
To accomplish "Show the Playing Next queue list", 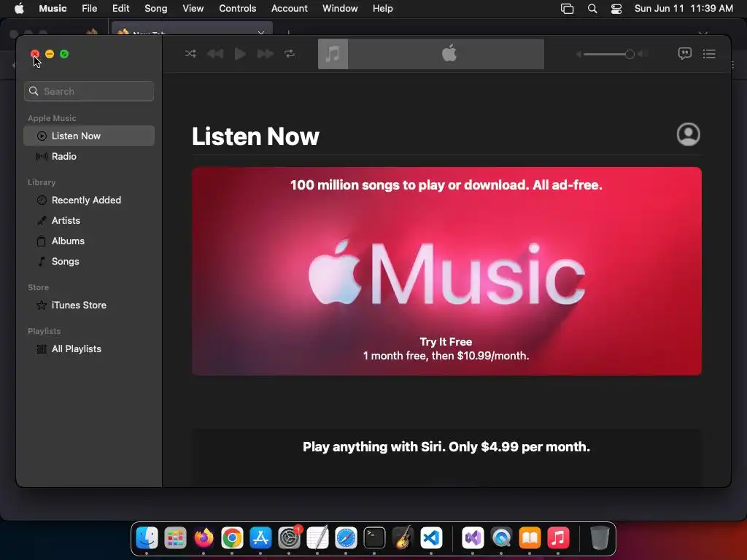I will pos(709,54).
